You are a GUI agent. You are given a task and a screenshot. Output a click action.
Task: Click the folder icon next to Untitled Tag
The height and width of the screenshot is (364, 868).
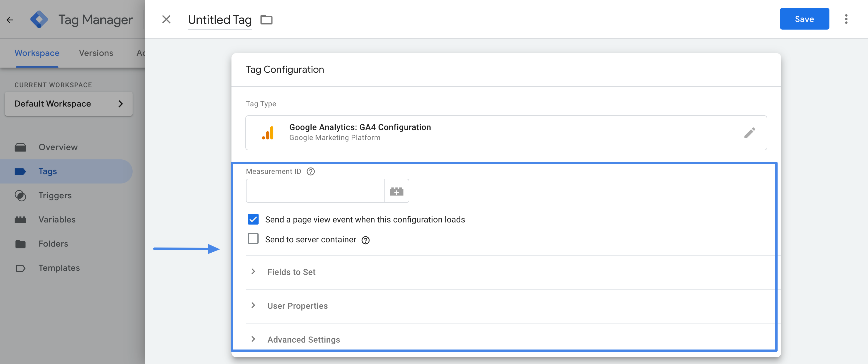tap(266, 20)
